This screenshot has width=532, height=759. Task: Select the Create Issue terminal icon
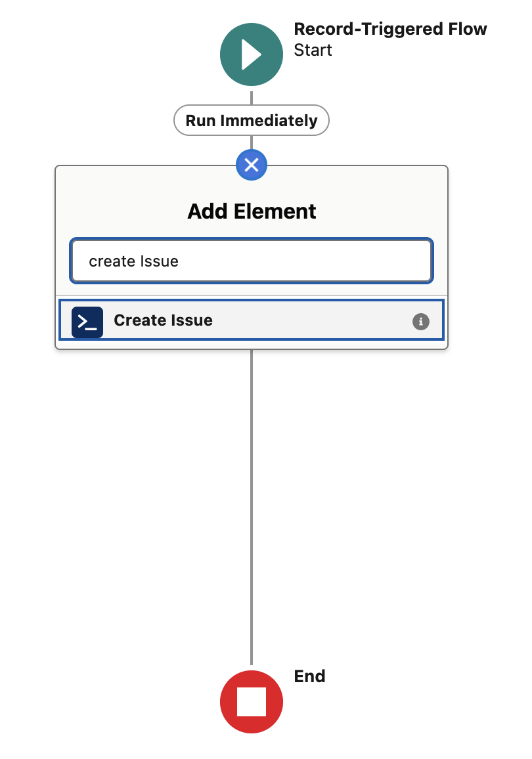click(x=87, y=322)
